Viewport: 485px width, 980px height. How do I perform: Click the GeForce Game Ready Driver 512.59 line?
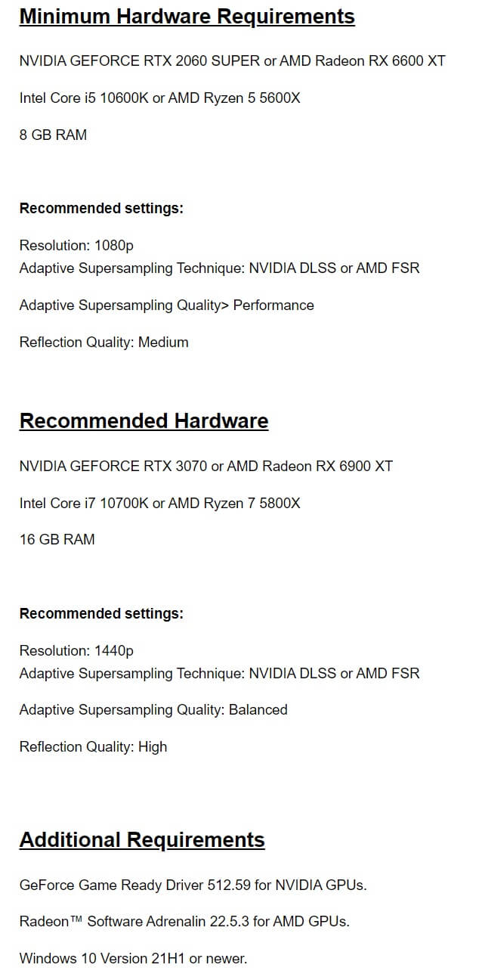pyautogui.click(x=193, y=885)
